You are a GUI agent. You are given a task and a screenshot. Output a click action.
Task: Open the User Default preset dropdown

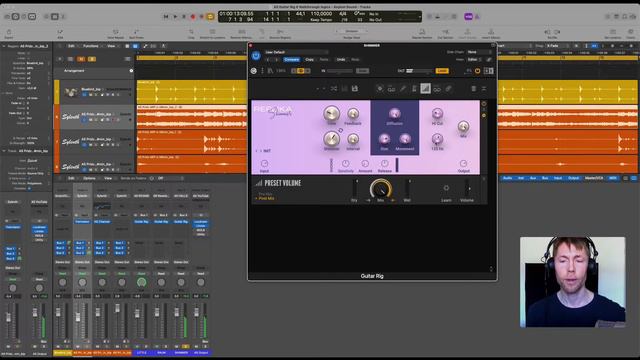[296, 52]
